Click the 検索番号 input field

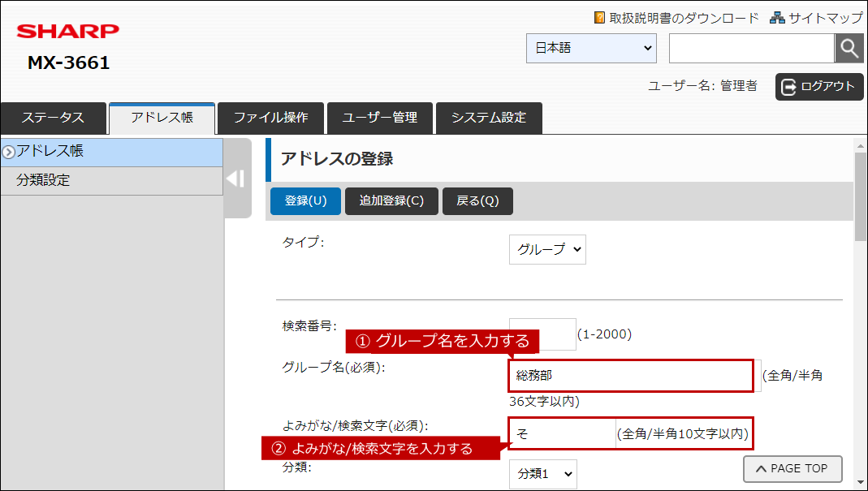coord(543,334)
